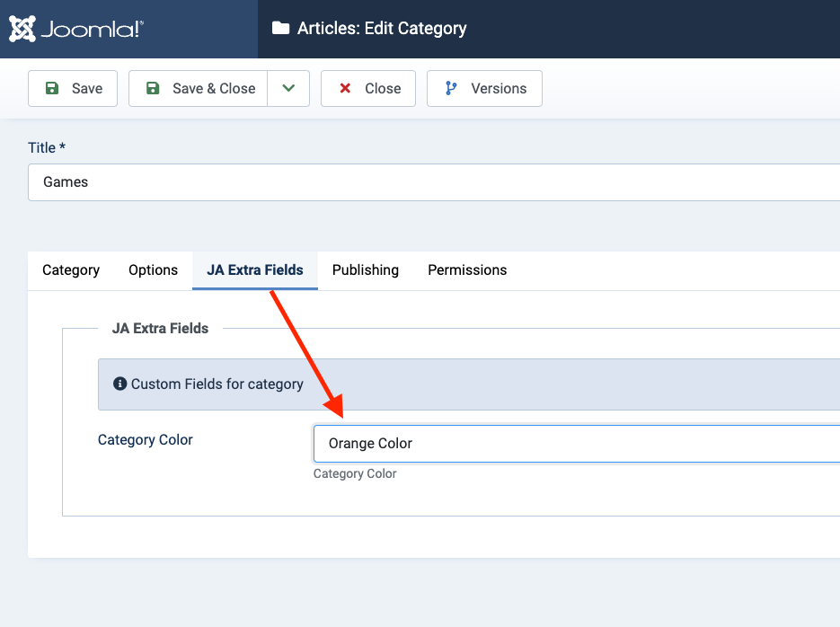
Task: Open the Category Color dropdown showing Orange Color
Action: 575,443
